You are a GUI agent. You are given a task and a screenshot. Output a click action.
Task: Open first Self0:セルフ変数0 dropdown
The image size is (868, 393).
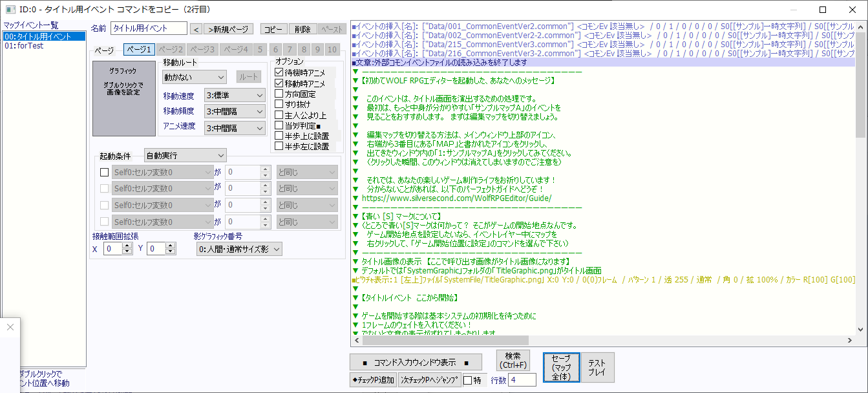click(162, 172)
